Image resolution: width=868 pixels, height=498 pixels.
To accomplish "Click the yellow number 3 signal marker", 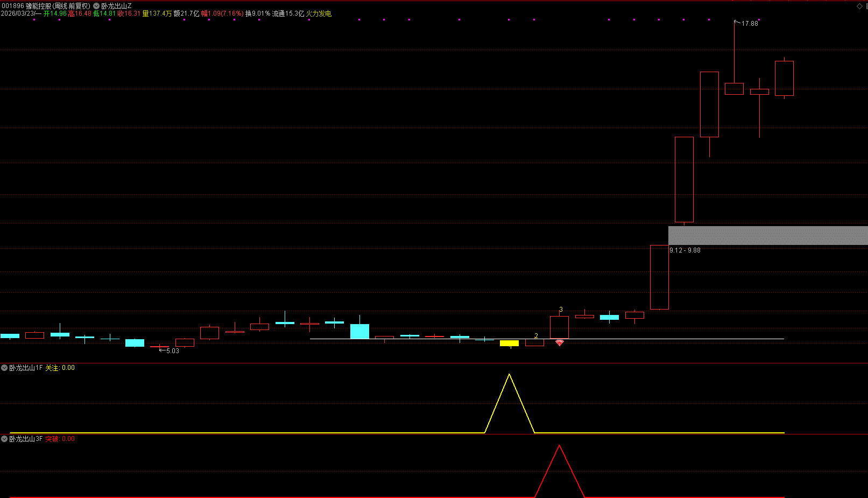I will [x=561, y=310].
